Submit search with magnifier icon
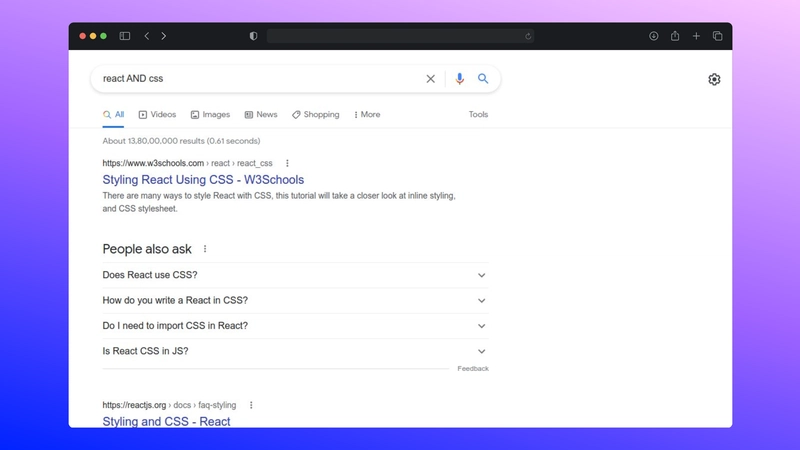Viewport: 800px width, 450px height. pos(483,79)
